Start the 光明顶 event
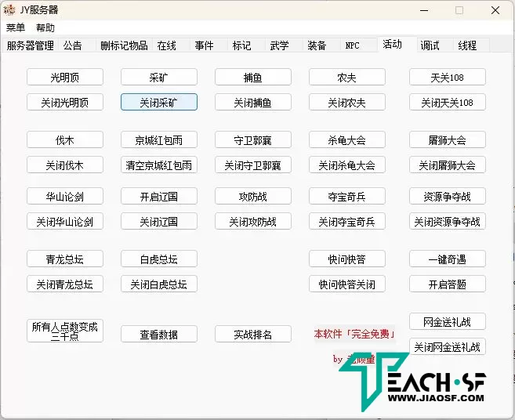 tap(65, 77)
